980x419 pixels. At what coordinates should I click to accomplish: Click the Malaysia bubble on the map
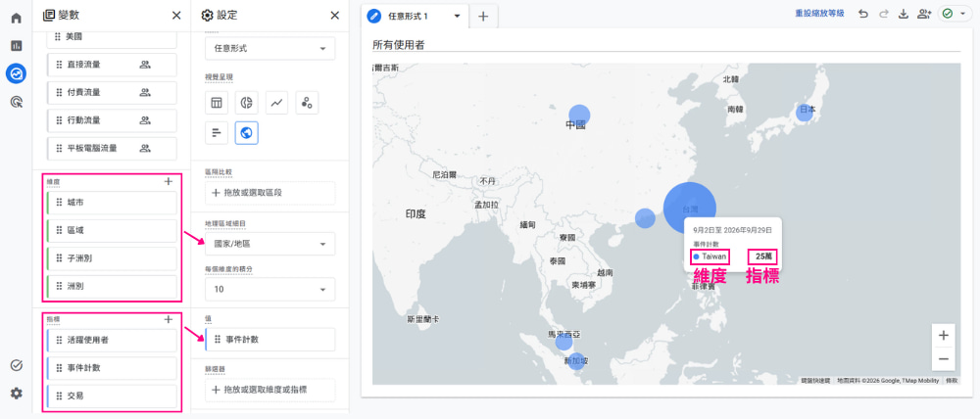(563, 342)
